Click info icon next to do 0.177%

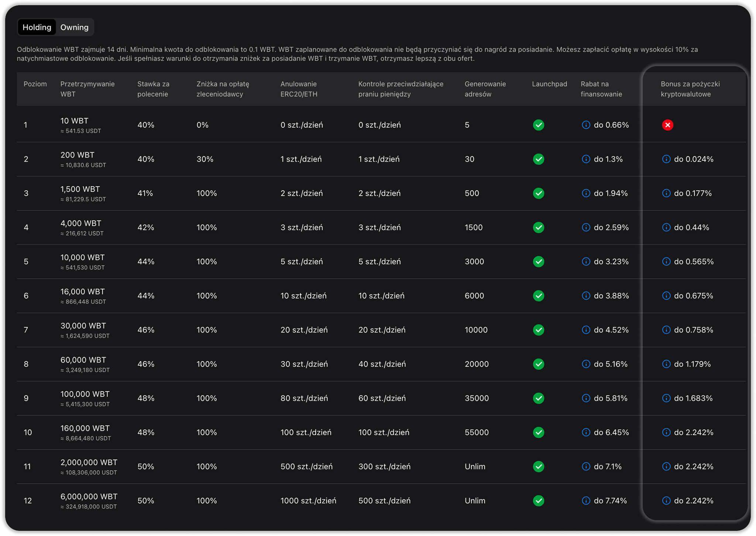(666, 193)
